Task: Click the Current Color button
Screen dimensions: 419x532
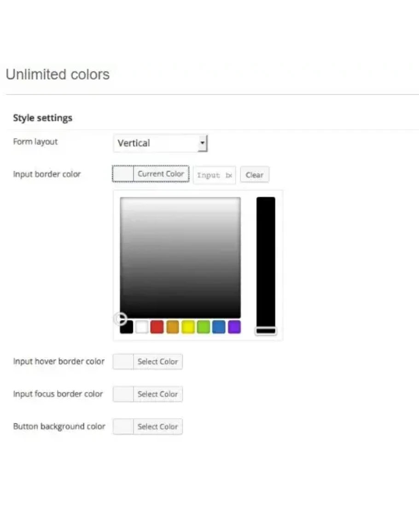Action: (x=161, y=174)
